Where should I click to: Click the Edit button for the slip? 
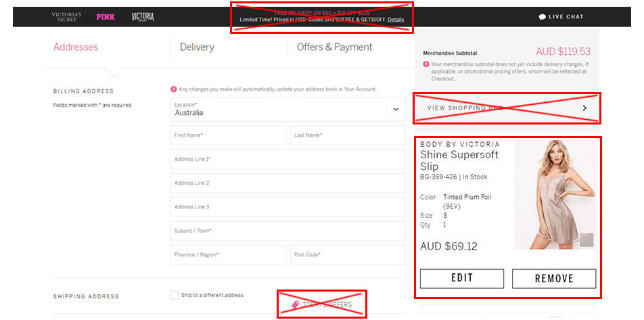tap(461, 279)
